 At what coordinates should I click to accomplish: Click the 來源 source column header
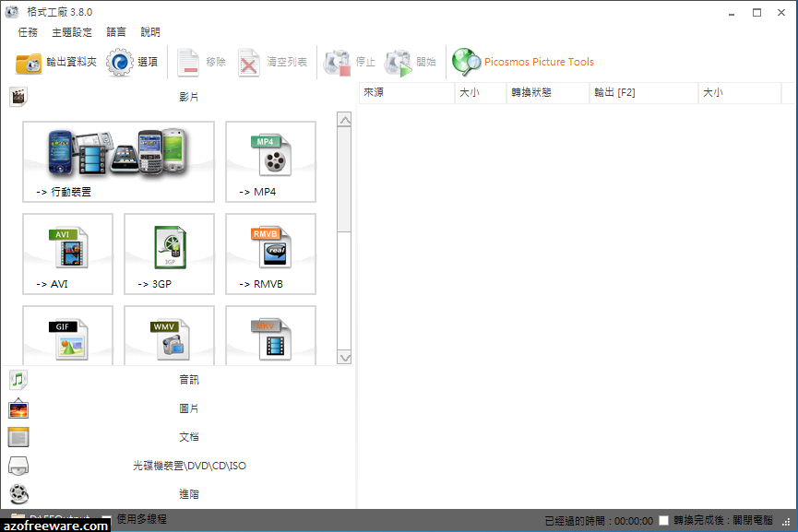(407, 92)
